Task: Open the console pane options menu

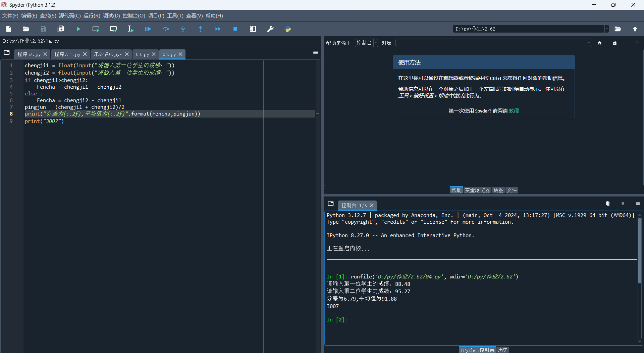Action: 638,204
